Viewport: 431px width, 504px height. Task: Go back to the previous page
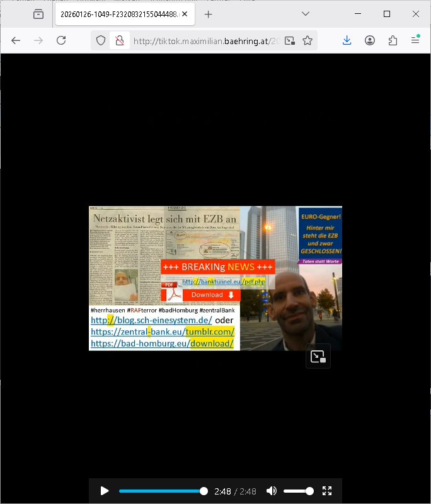[16, 40]
